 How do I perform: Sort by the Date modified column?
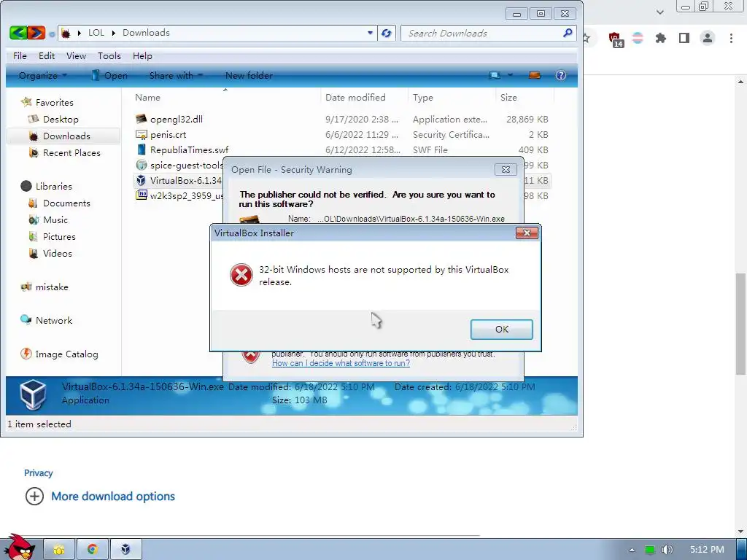[355, 97]
